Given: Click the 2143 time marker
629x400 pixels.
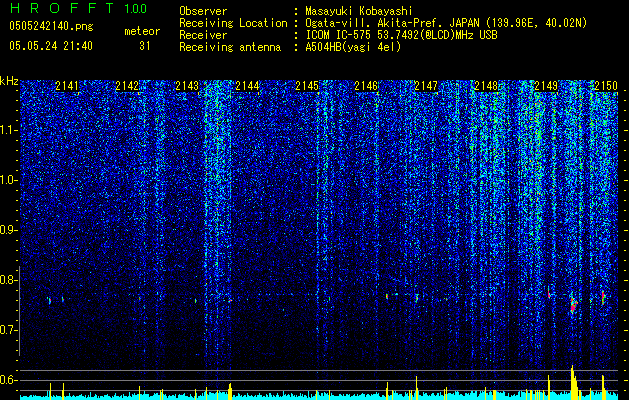Looking at the screenshot, I should [187, 86].
